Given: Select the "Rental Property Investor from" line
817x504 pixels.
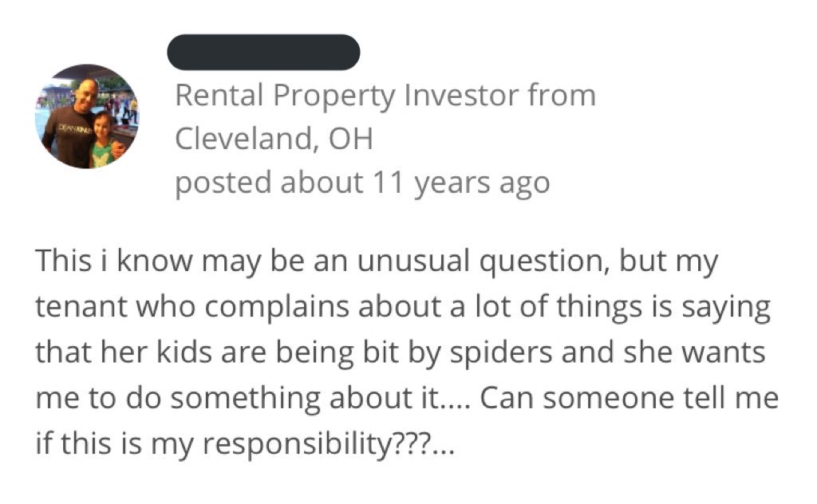Looking at the screenshot, I should click(x=385, y=96).
